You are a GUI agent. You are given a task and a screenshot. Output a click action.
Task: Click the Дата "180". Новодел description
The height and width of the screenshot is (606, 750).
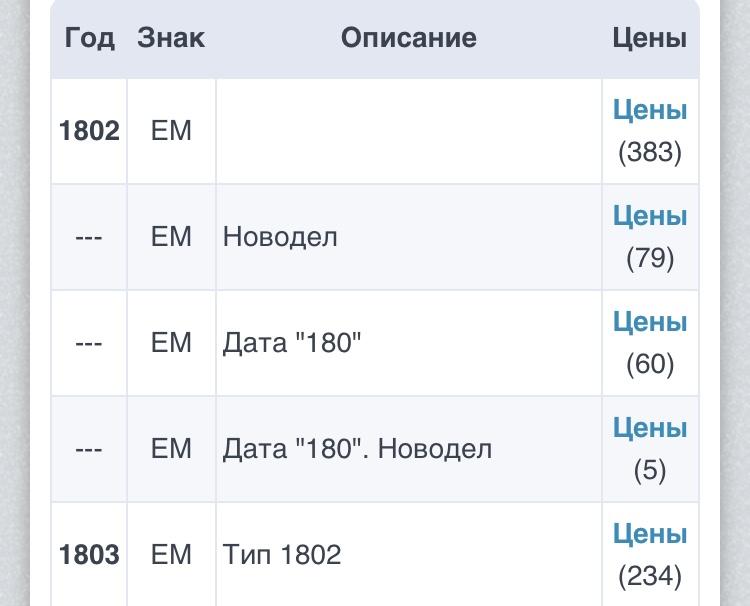coord(357,449)
